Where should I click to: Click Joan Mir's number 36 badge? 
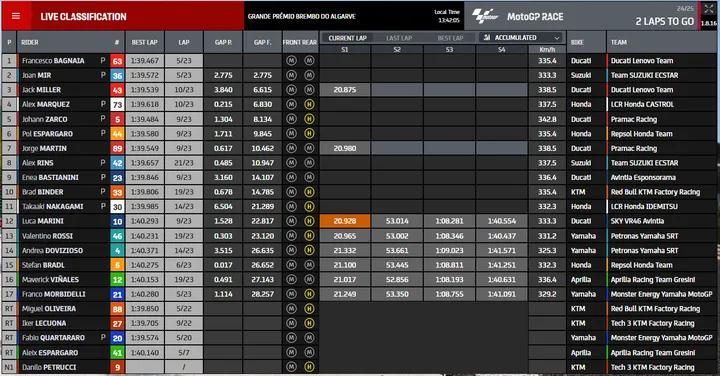(x=118, y=75)
